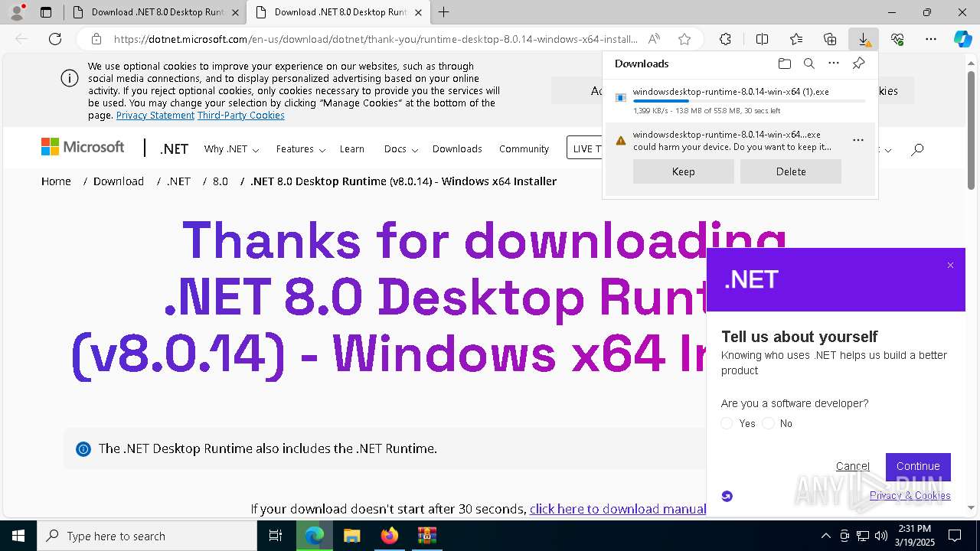Go to Download breadcrumb
Viewport: 980px width, 551px height.
tap(119, 181)
